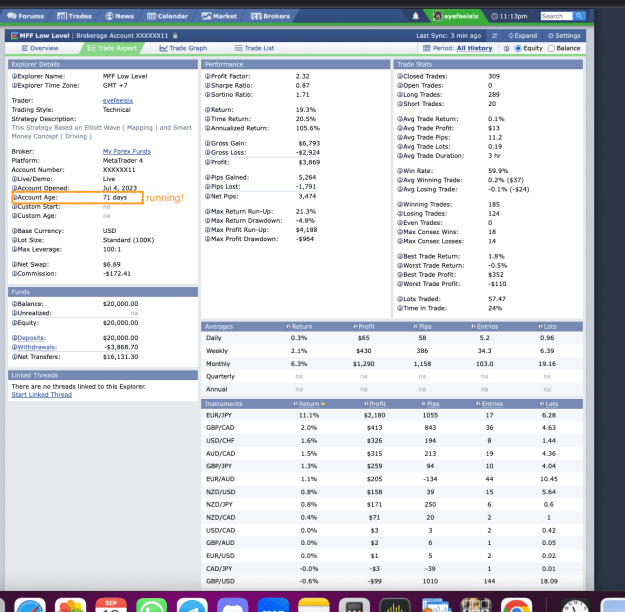
Task: Click Start Linked Thread link
Action: click(42, 394)
